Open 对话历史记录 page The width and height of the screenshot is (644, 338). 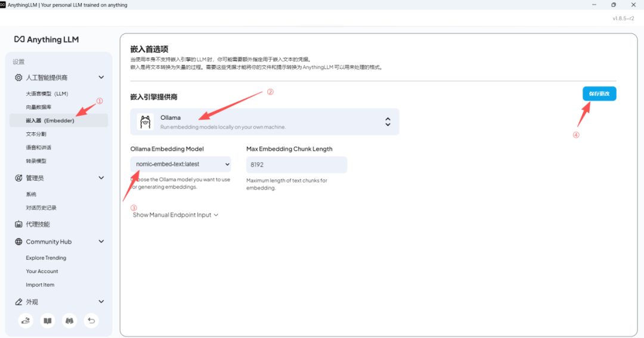pos(41,208)
